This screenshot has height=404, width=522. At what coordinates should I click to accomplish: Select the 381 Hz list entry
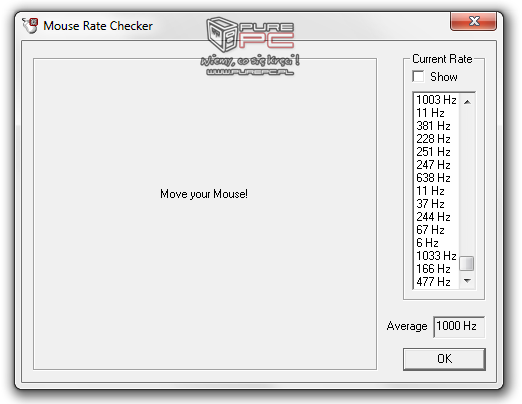436,126
